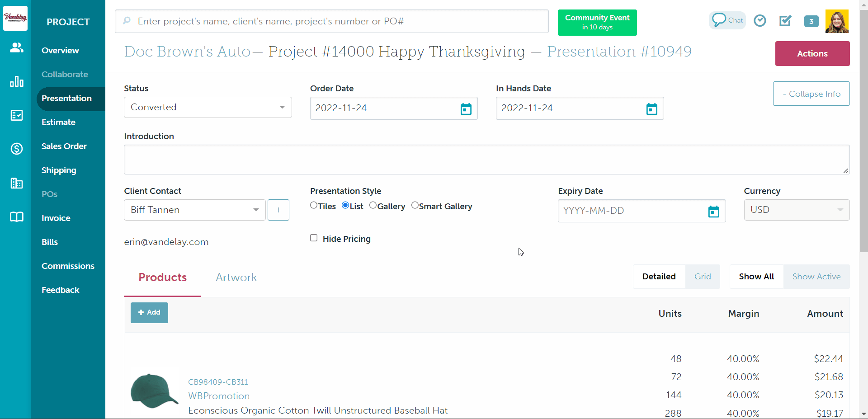Click the bar chart analytics sidebar icon
Viewport: 868px width, 419px height.
(x=17, y=82)
